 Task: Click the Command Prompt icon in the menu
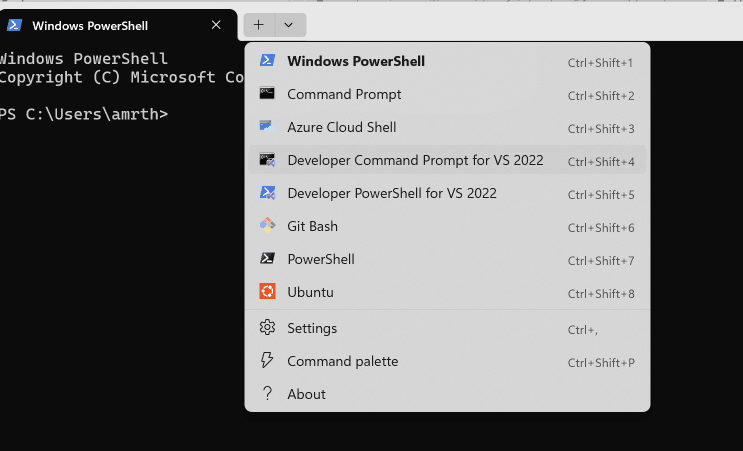point(267,93)
